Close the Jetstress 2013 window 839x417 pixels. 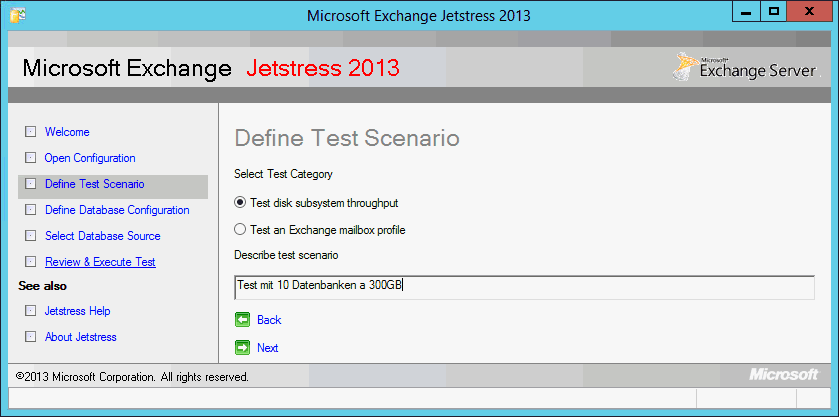pos(810,12)
